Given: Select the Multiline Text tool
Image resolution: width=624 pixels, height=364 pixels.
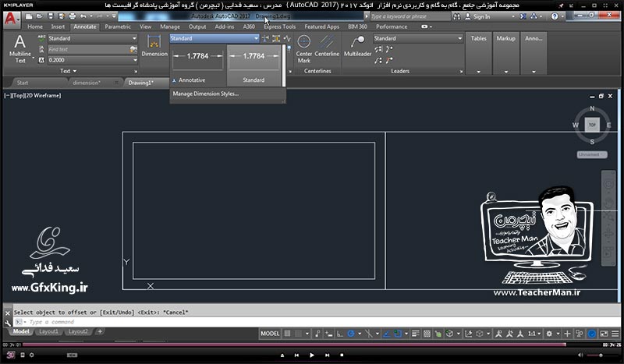Looking at the screenshot, I should (20, 49).
